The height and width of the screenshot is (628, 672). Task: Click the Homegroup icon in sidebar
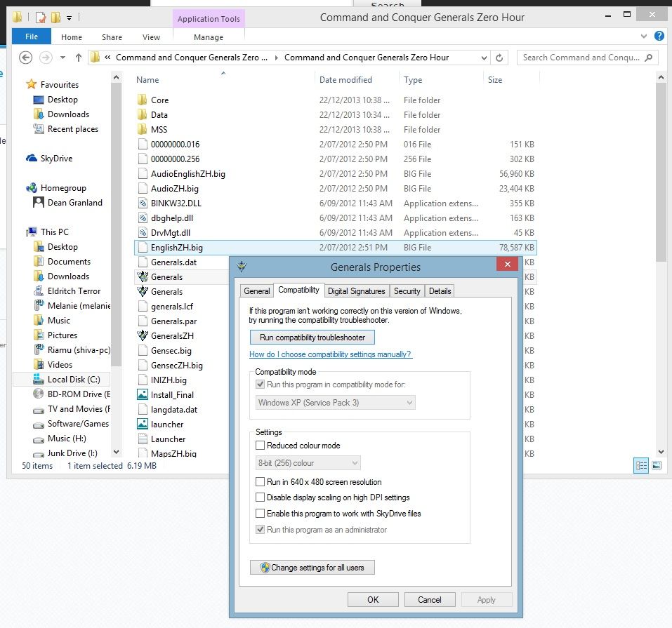pyautogui.click(x=32, y=187)
